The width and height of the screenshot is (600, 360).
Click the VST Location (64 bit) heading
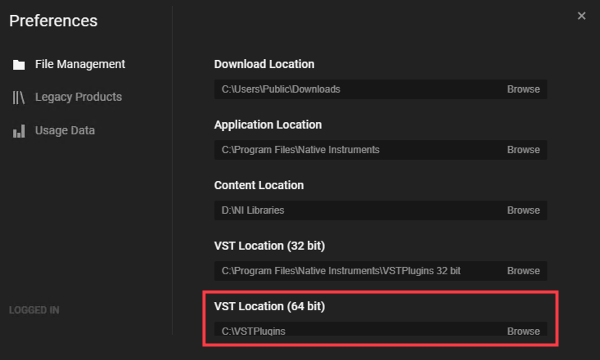269,306
